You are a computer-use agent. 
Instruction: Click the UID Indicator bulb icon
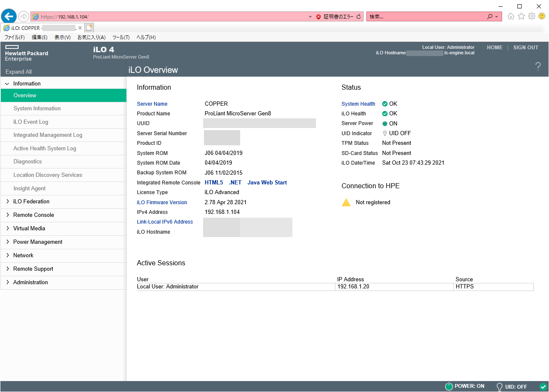click(x=385, y=133)
